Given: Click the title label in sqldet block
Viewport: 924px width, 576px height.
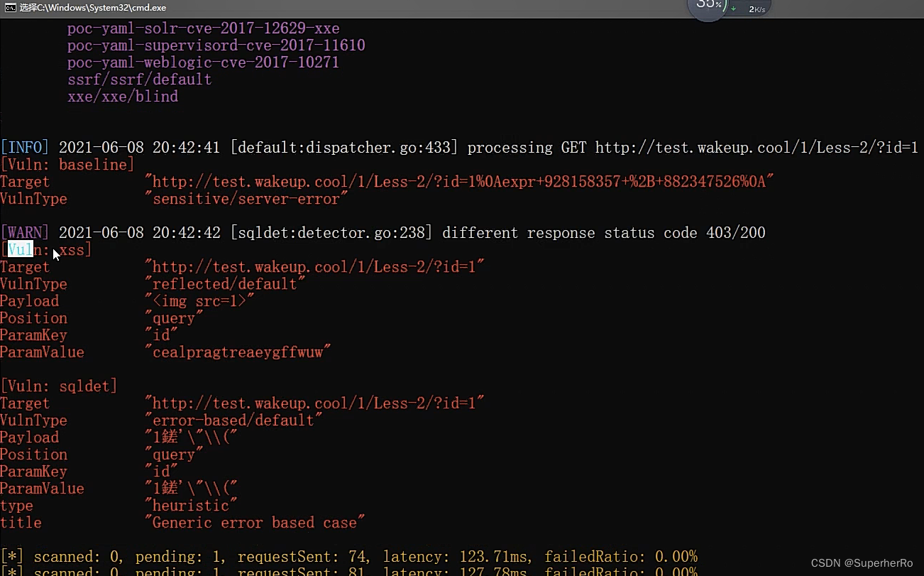Looking at the screenshot, I should (x=21, y=523).
